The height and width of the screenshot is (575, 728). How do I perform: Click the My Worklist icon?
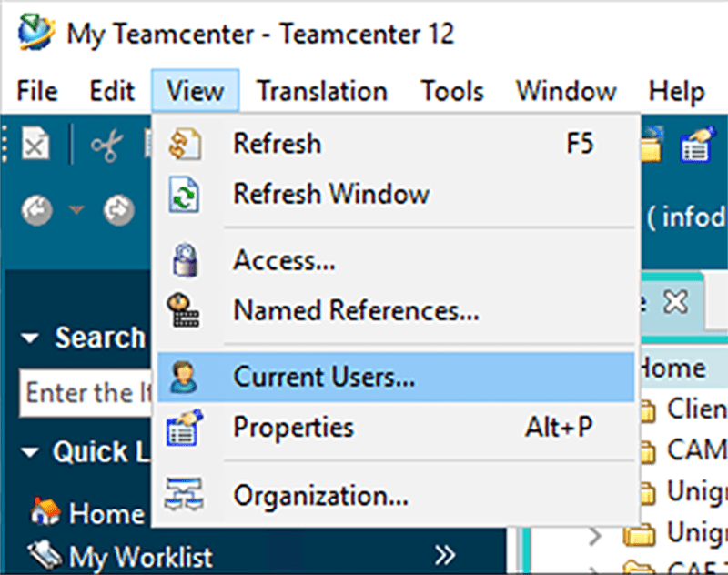(45, 555)
